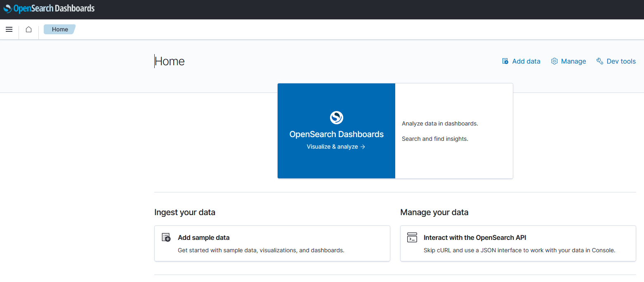Click the console terminal icon

pyautogui.click(x=412, y=237)
